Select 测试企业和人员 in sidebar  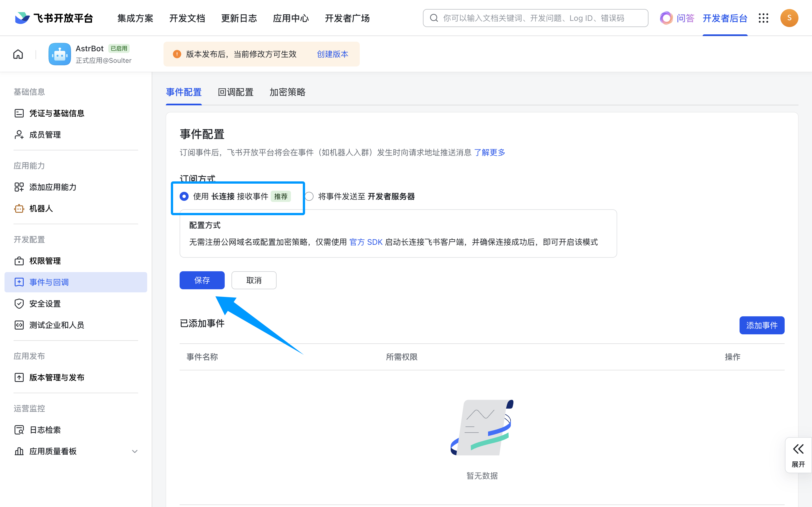56,324
